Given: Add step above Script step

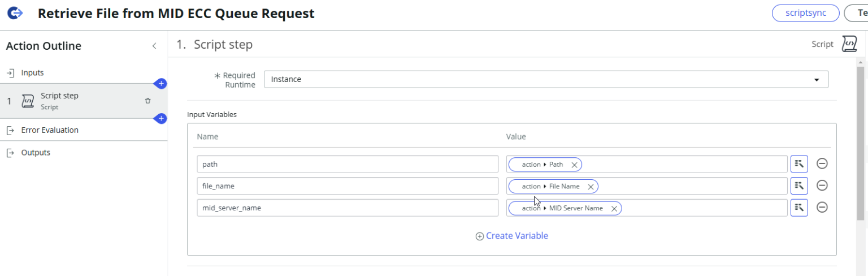Looking at the screenshot, I should pos(161,84).
